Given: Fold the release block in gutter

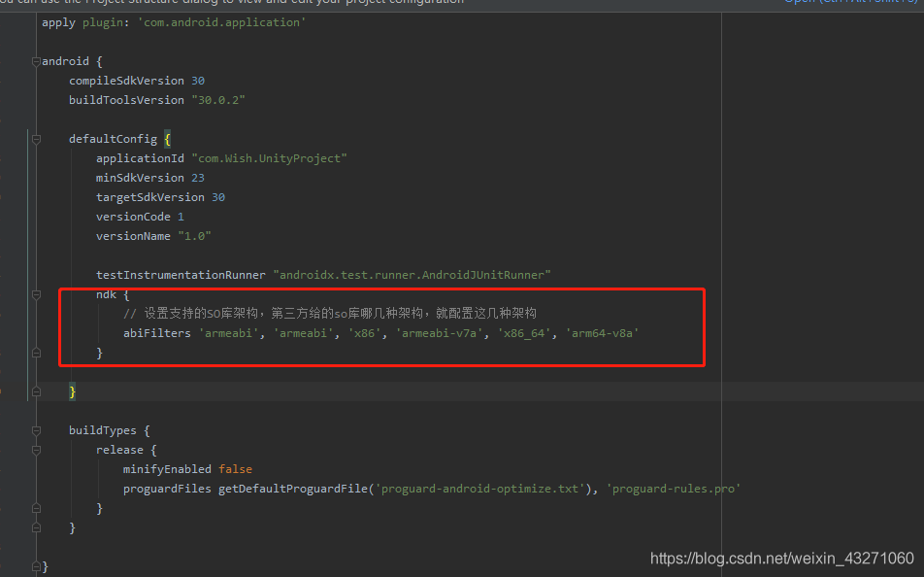Looking at the screenshot, I should coord(36,450).
